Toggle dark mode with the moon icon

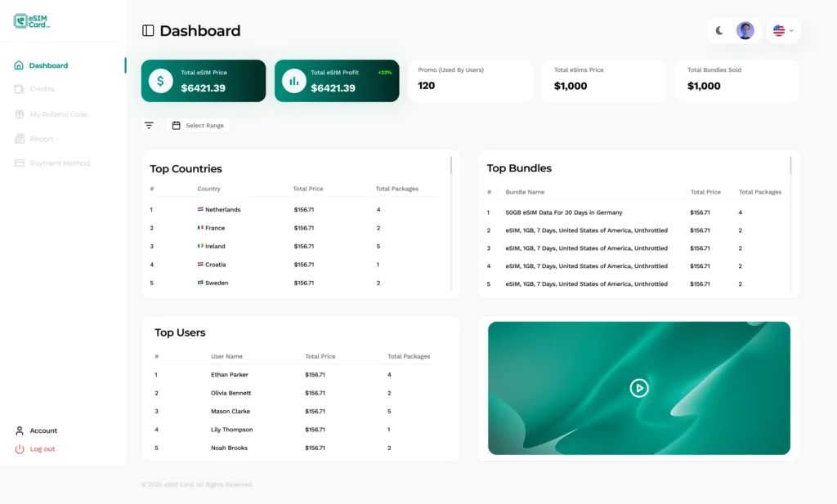click(x=719, y=31)
